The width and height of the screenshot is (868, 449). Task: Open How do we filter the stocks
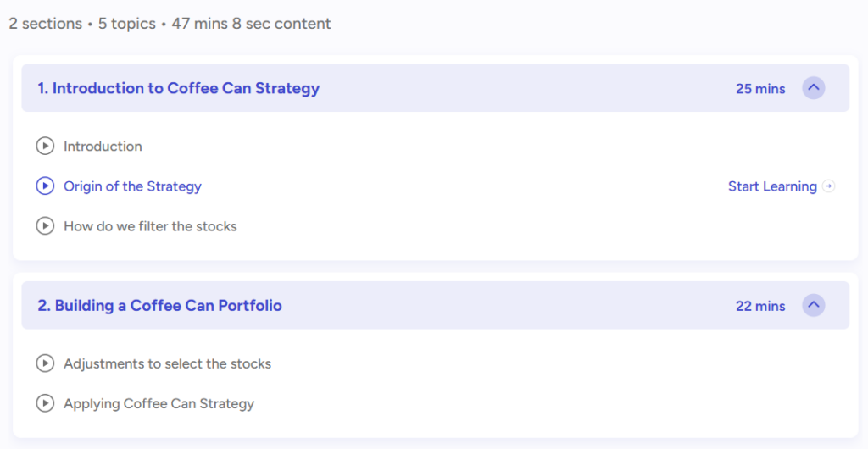click(150, 226)
